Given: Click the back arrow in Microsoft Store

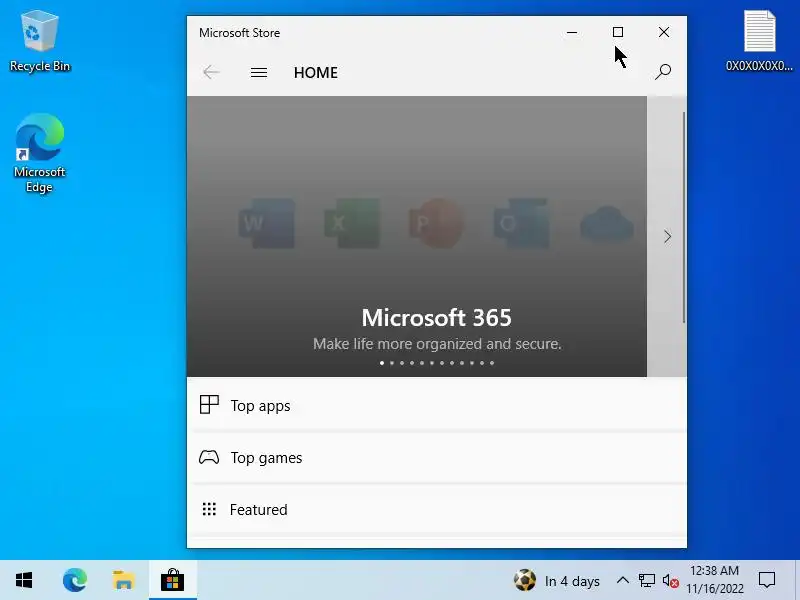Looking at the screenshot, I should point(211,72).
